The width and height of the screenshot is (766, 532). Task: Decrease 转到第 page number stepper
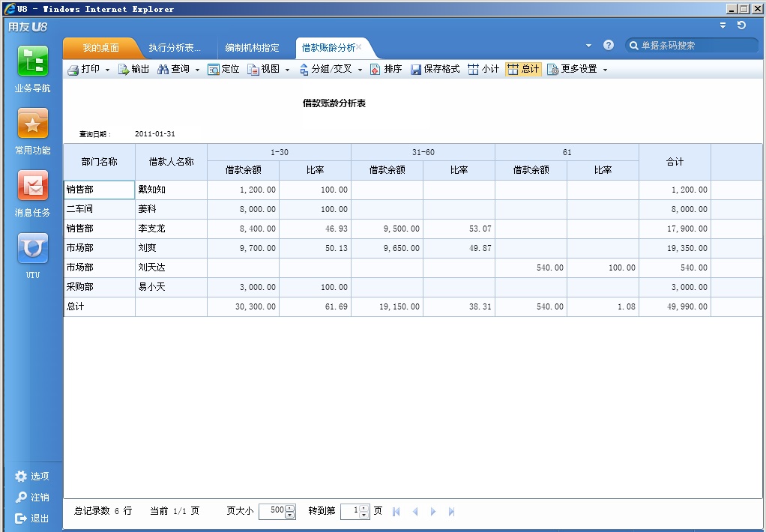364,515
